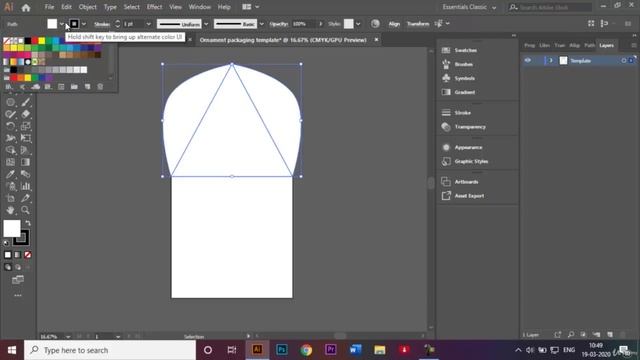Enable Draw Behind mode
The image size is (640, 360).
pos(18,267)
